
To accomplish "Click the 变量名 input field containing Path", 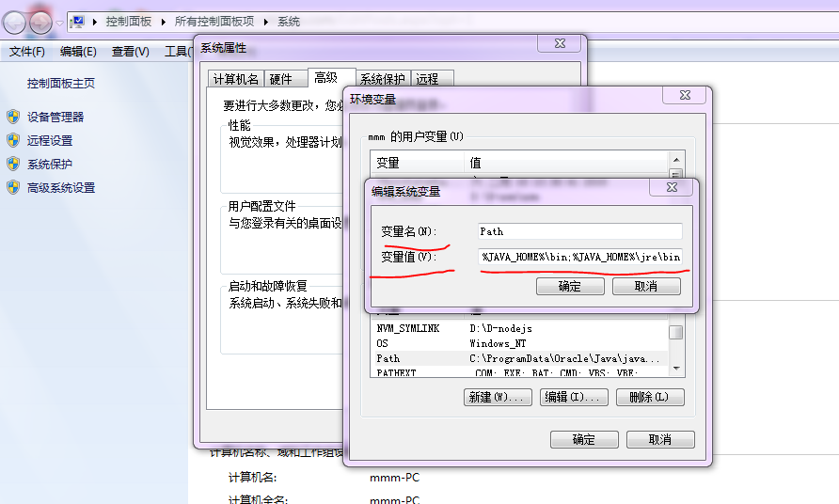I will click(580, 231).
